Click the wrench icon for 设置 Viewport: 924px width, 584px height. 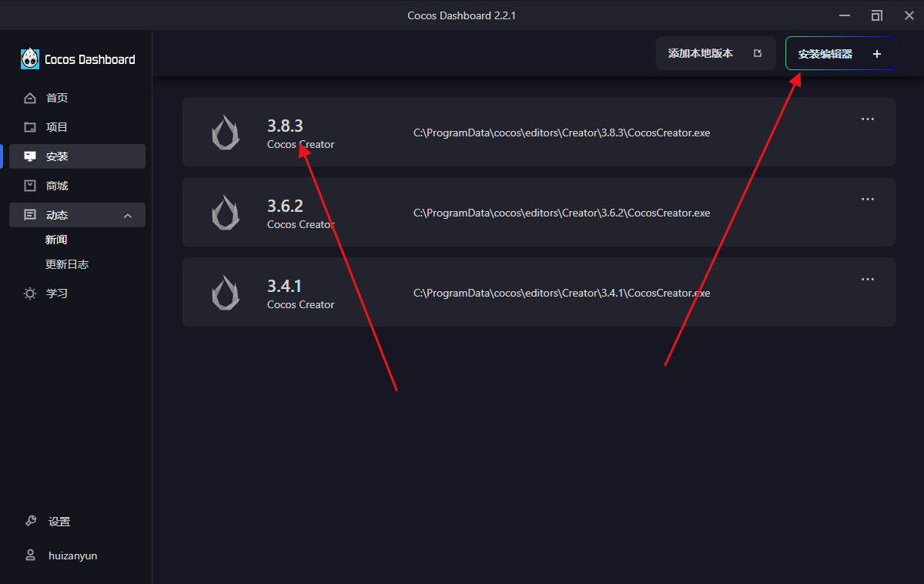(30, 522)
